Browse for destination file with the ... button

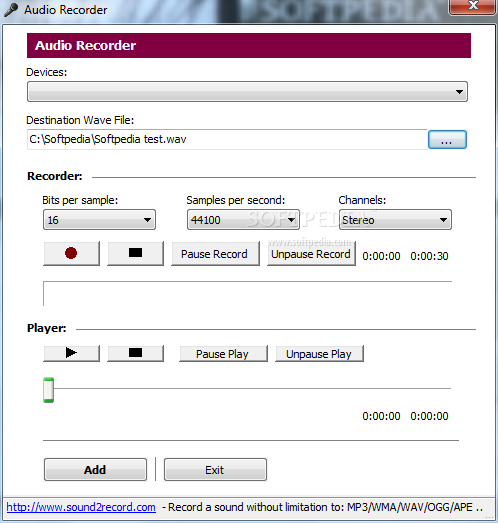(447, 139)
